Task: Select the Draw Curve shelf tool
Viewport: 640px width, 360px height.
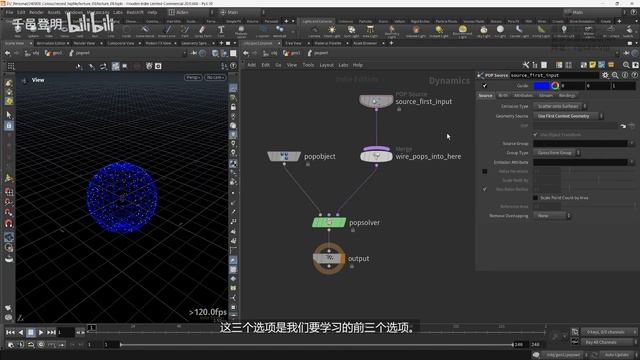Action: (167, 31)
